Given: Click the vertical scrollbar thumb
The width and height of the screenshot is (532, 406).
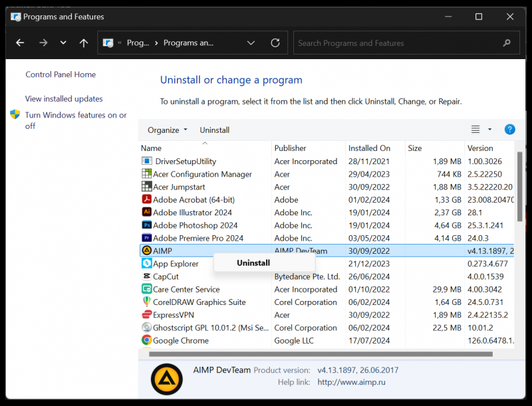Looking at the screenshot, I should (519, 187).
